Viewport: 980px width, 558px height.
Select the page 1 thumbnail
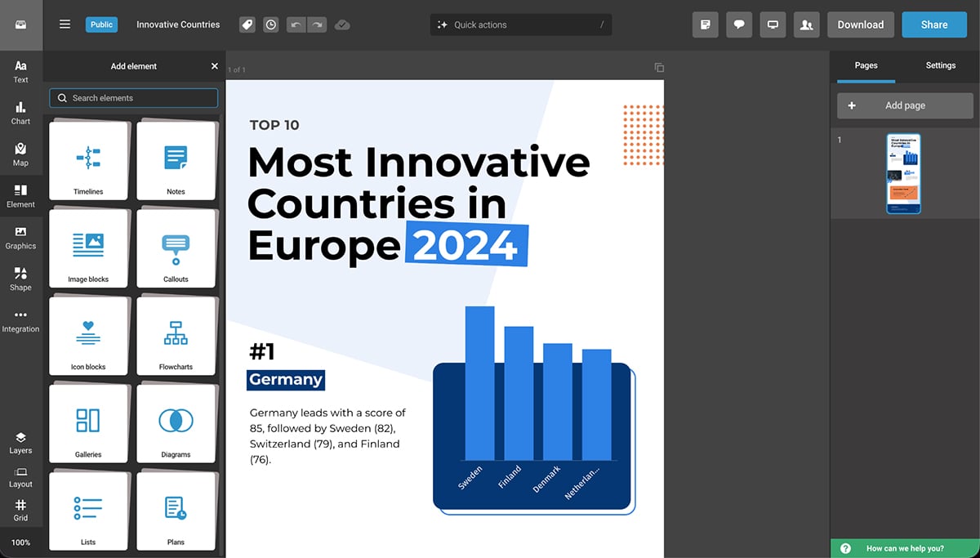pyautogui.click(x=905, y=173)
